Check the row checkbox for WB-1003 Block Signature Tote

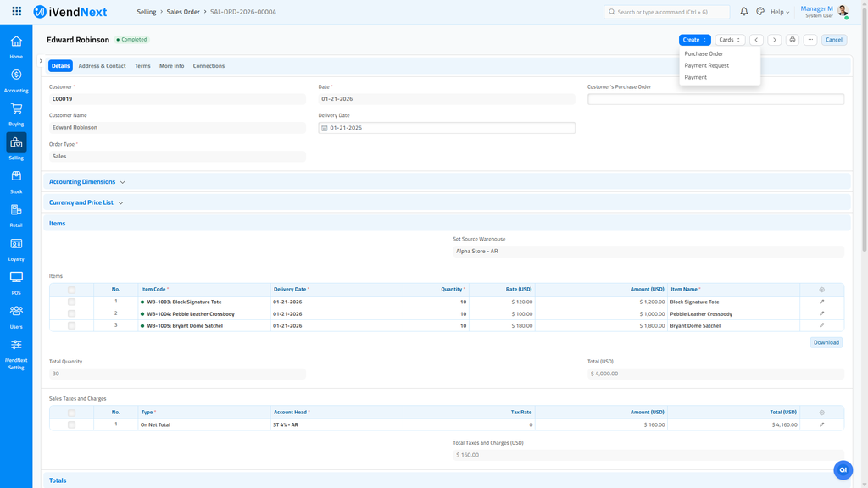71,301
